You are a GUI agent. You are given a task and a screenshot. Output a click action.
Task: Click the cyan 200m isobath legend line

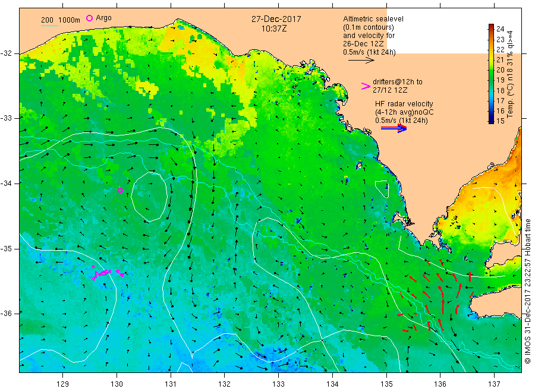(x=50, y=26)
